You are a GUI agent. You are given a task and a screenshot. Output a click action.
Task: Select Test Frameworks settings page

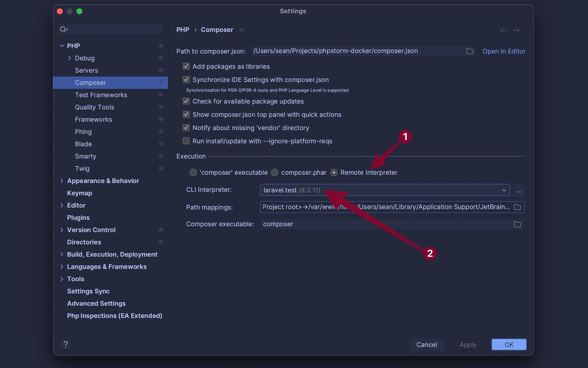pyautogui.click(x=110, y=95)
